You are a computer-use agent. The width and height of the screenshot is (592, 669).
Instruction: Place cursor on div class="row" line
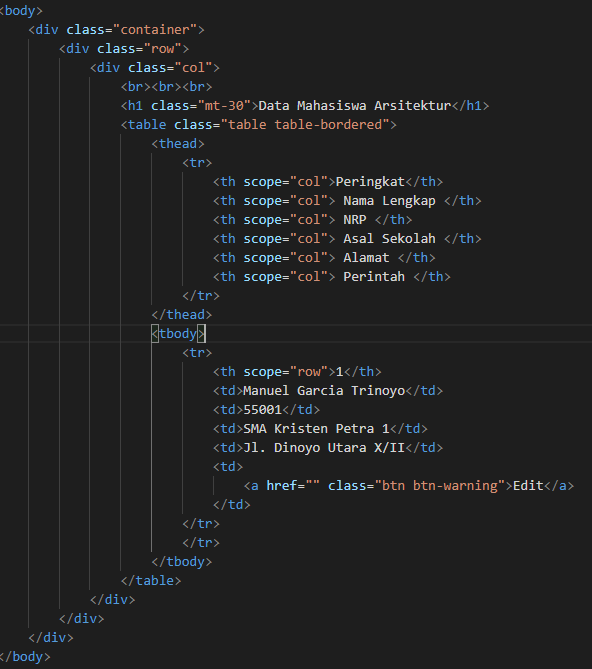tap(124, 49)
